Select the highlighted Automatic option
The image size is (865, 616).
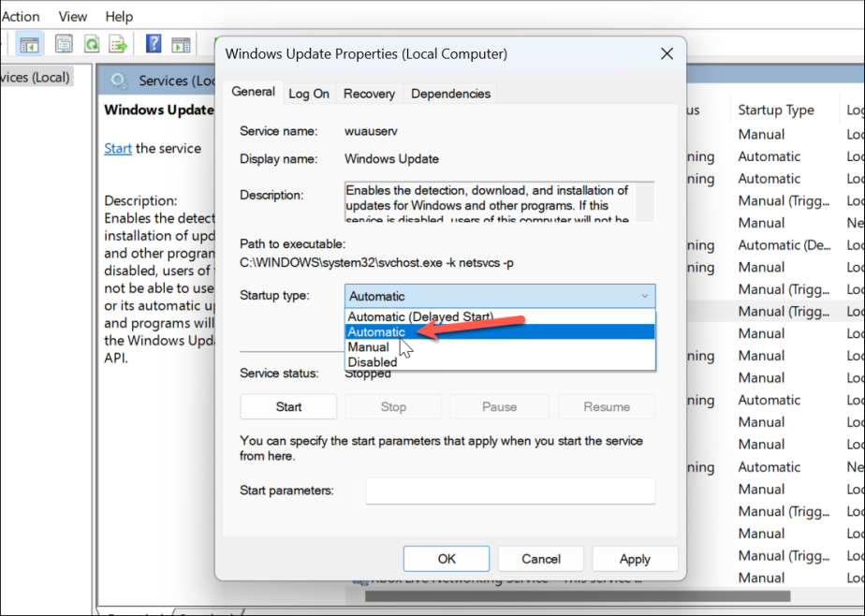(x=500, y=332)
